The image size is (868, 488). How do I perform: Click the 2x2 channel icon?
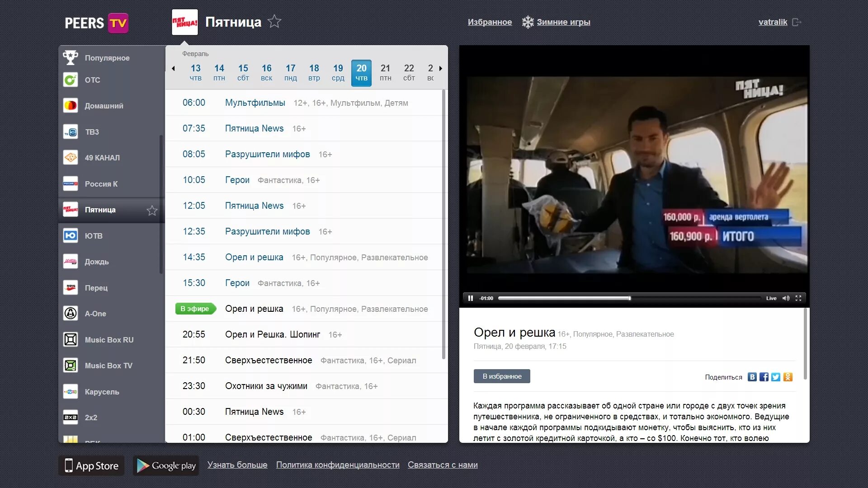[71, 417]
